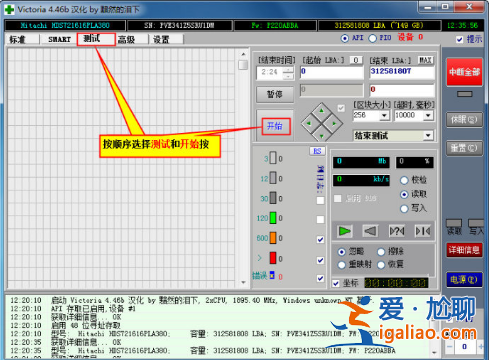The height and width of the screenshot is (360, 489).
Task: Click the dark grey 30 ms block swatch
Action: point(273,198)
